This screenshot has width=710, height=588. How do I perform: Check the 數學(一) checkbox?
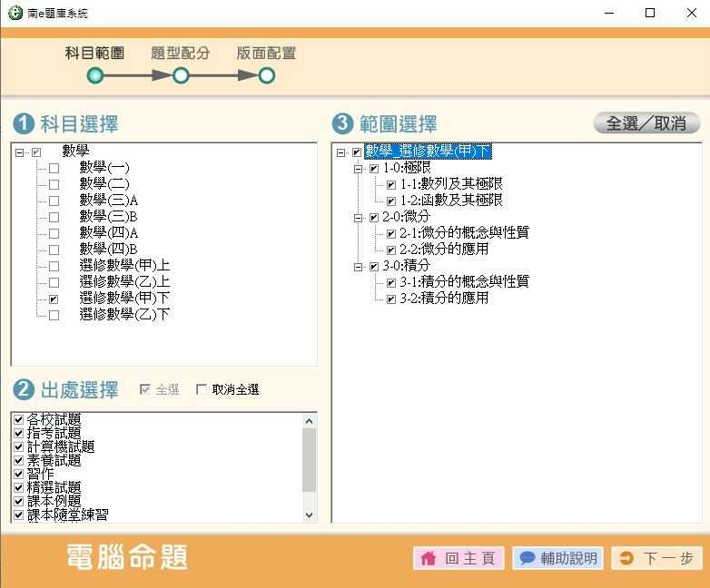54,169
